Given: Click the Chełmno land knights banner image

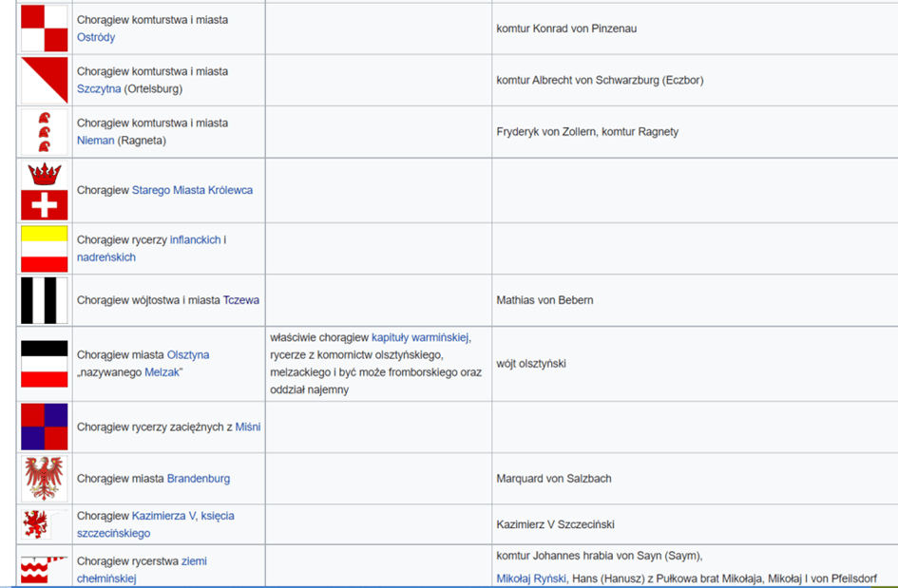Looking at the screenshot, I should (44, 570).
